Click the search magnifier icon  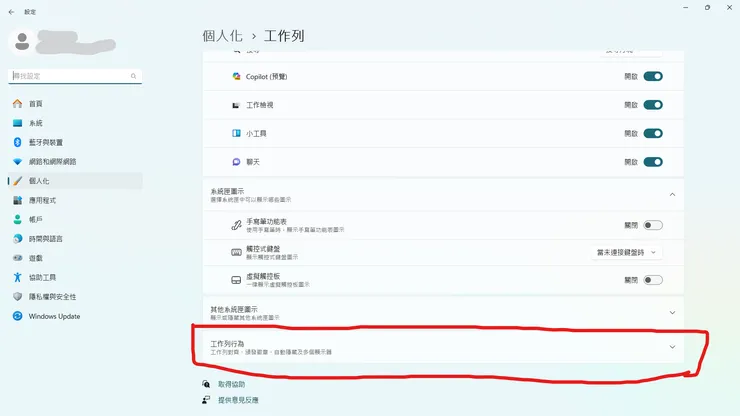click(x=134, y=76)
